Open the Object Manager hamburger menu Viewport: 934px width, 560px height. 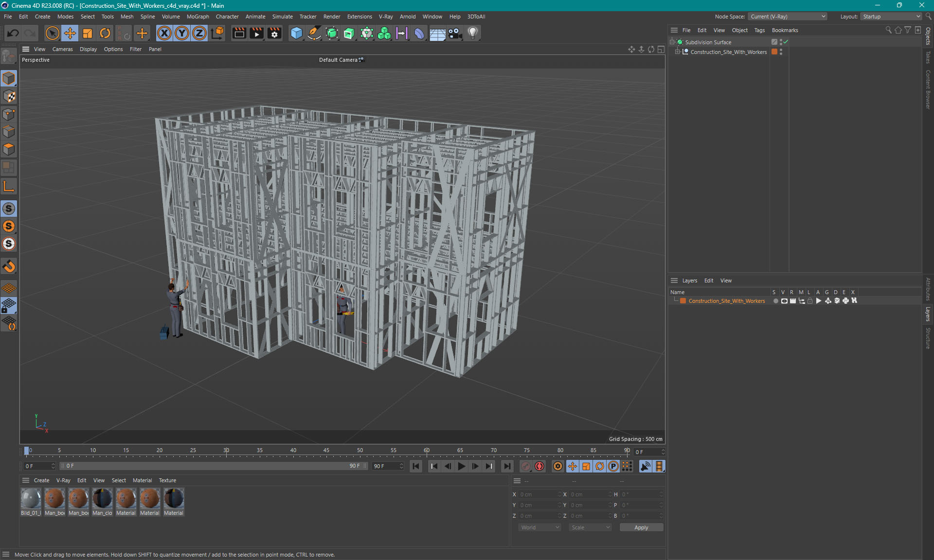[674, 30]
